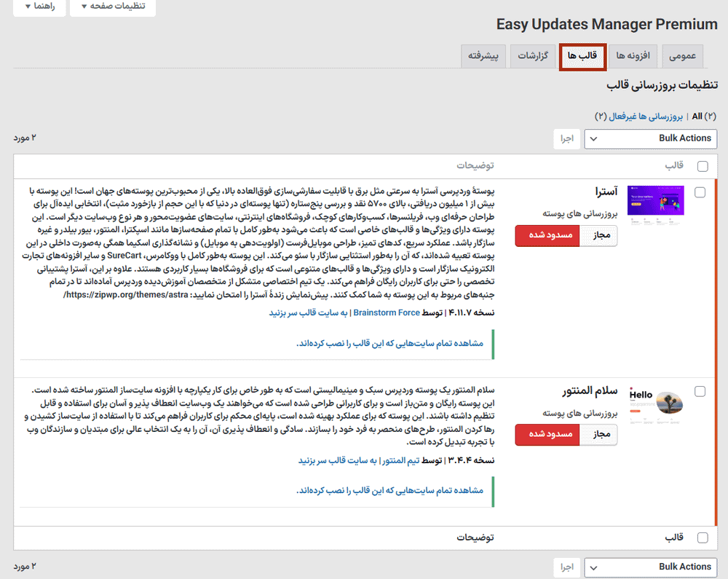
Task: Expand the راهنما help dropdown
Action: pos(39,7)
